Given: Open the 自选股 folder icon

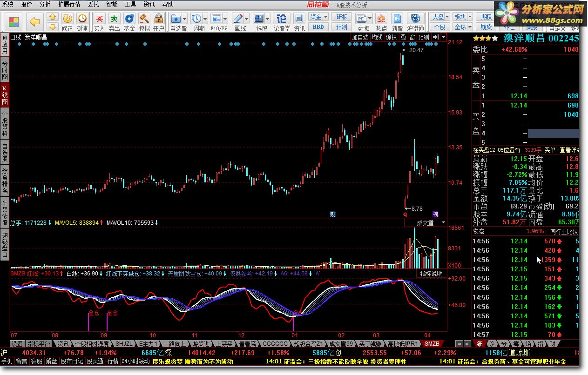Looking at the screenshot, I should [176, 18].
